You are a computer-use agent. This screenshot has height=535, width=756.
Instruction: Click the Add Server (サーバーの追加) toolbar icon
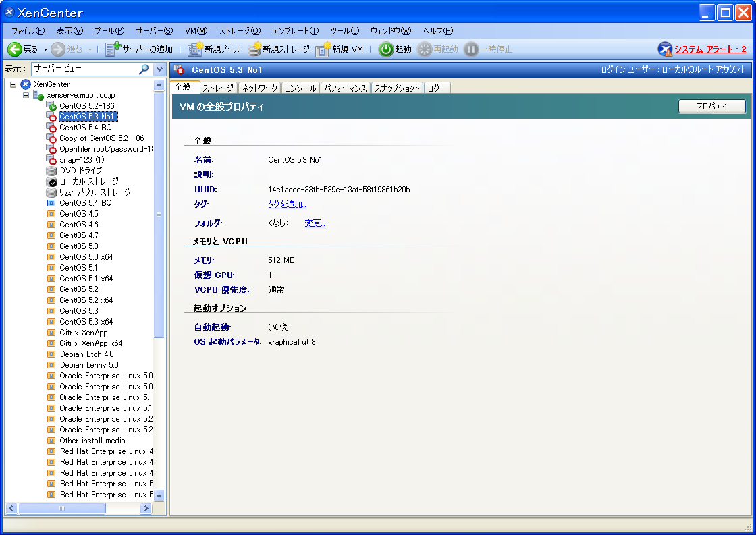coord(113,49)
